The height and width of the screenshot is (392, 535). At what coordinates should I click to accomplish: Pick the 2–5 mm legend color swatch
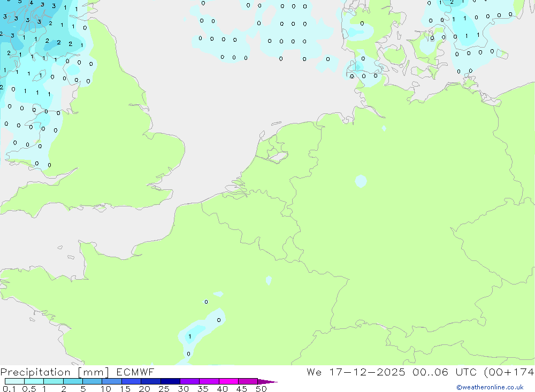(x=73, y=381)
